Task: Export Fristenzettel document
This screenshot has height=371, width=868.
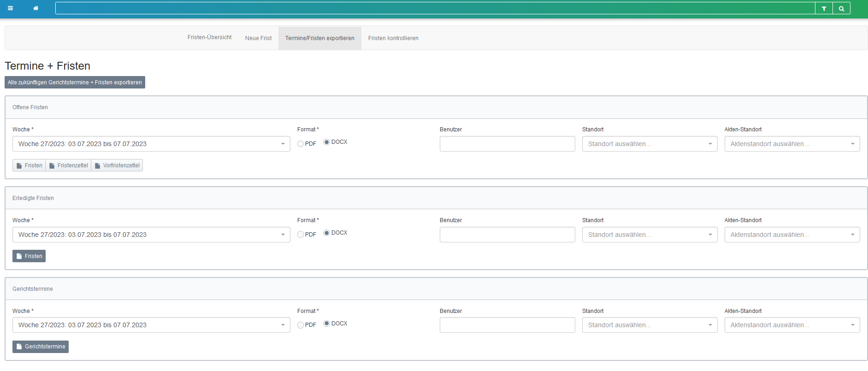Action: tap(68, 165)
